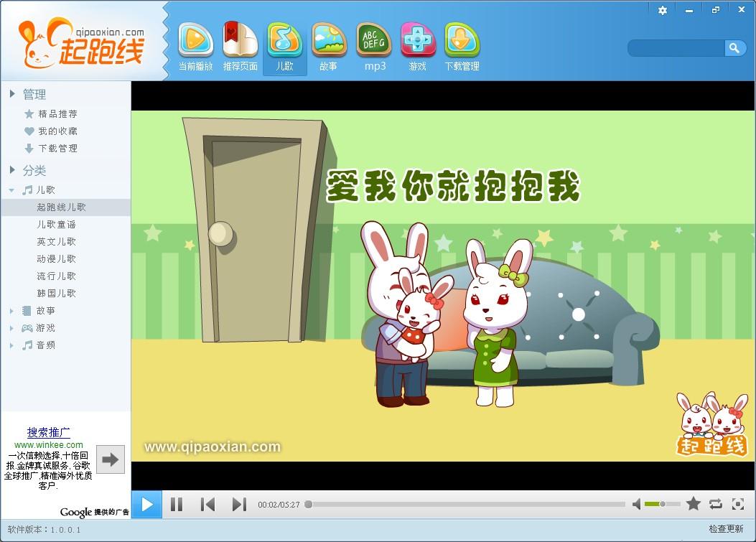Toggle the repeat loop mode
The height and width of the screenshot is (542, 756).
pos(716,505)
